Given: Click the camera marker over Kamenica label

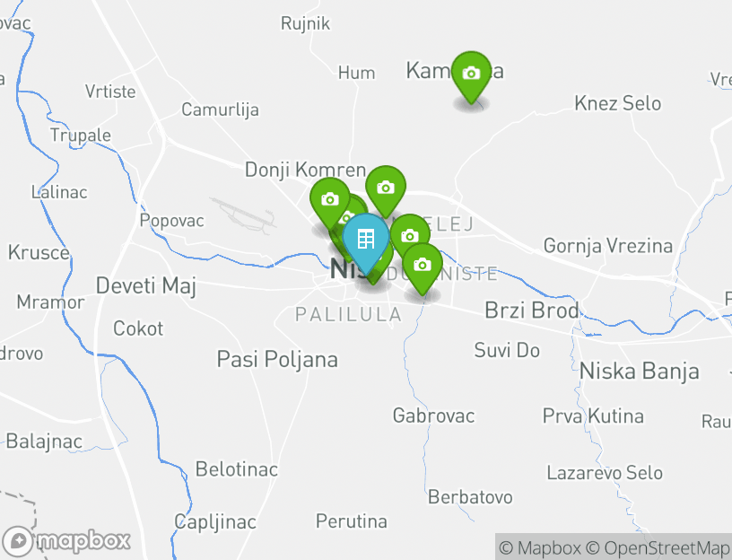Looking at the screenshot, I should click(x=472, y=75).
